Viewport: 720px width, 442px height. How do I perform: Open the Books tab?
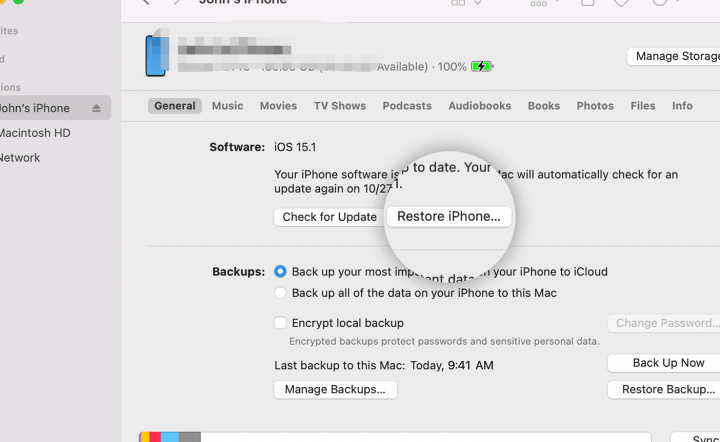tap(544, 106)
